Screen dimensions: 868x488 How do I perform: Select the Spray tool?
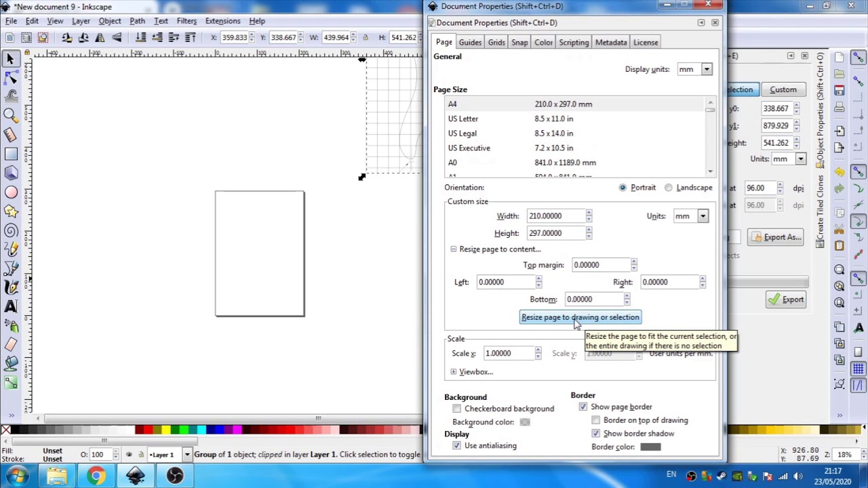[10, 325]
